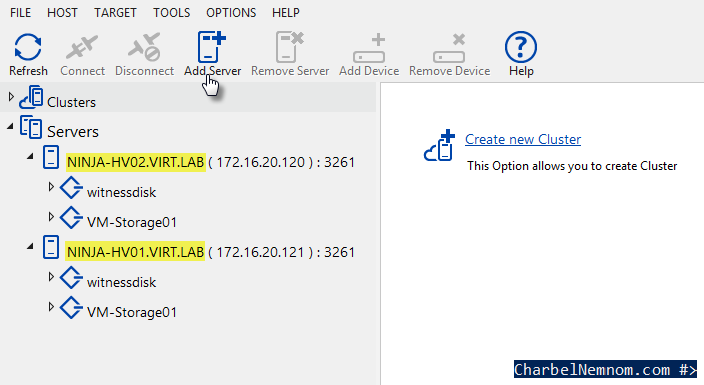Click the Disconnect toolbar icon
Viewport: 704px width, 385px height.
pyautogui.click(x=144, y=47)
